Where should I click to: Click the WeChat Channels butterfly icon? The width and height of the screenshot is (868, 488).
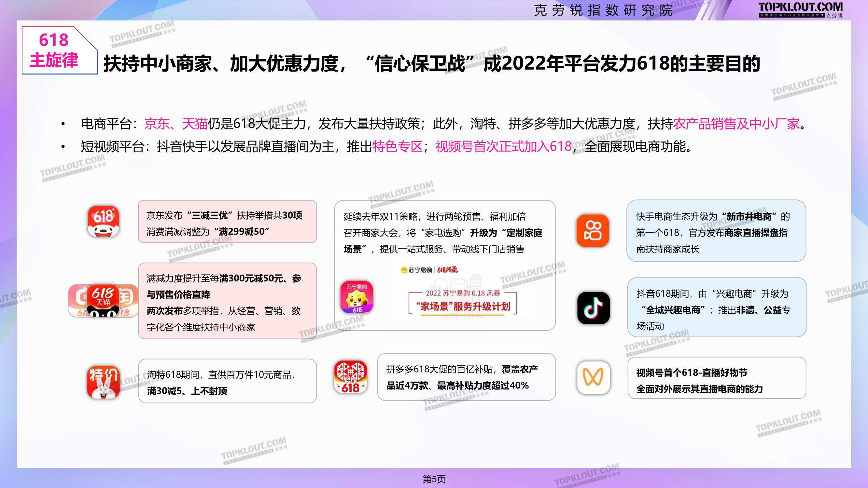(594, 377)
